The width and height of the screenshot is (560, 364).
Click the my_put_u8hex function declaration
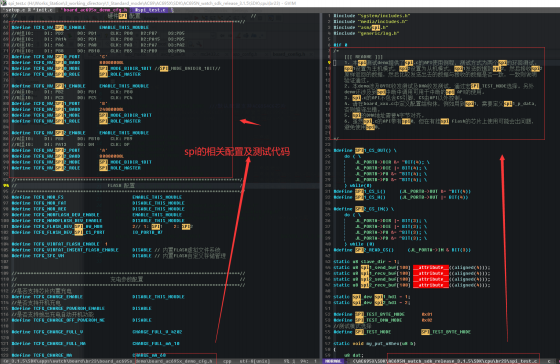374,344
